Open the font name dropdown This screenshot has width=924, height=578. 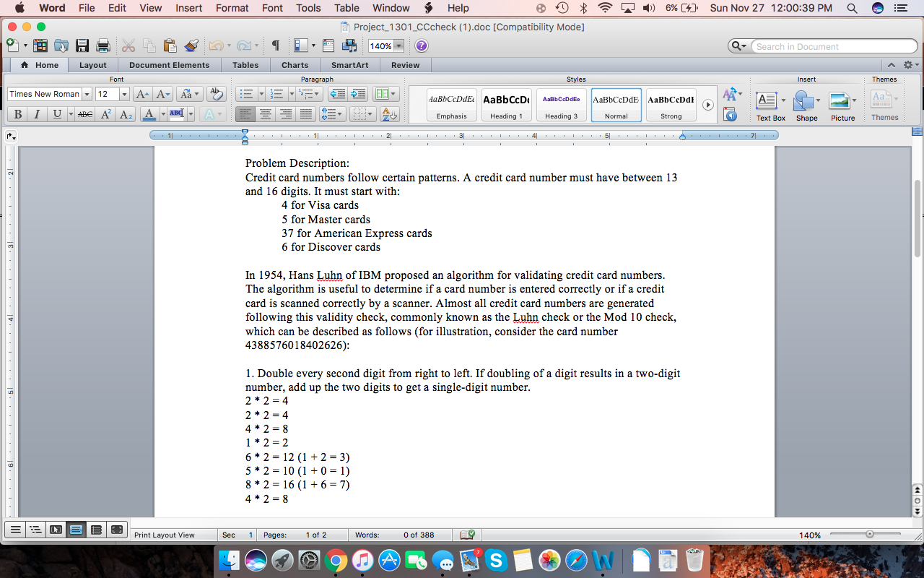(87, 93)
